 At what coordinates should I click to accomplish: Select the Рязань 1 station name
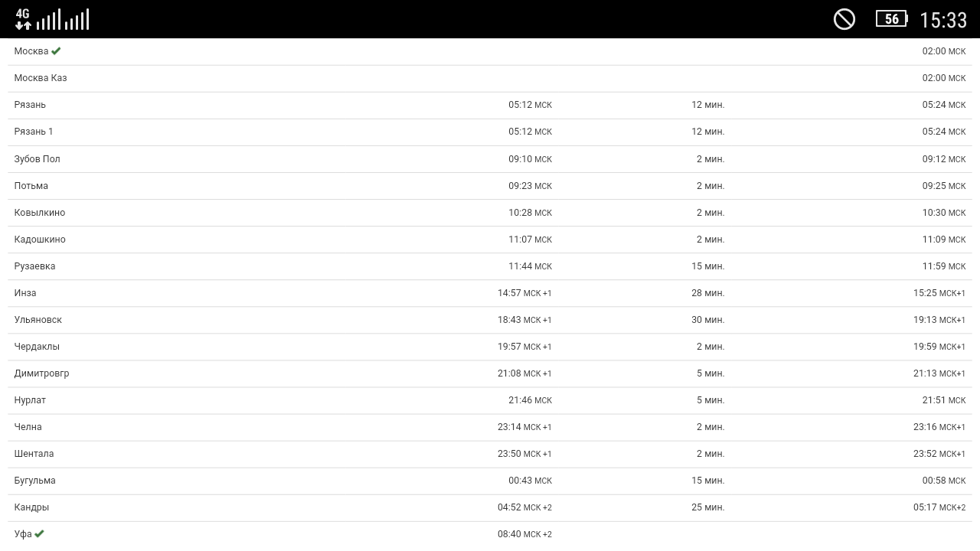point(34,132)
